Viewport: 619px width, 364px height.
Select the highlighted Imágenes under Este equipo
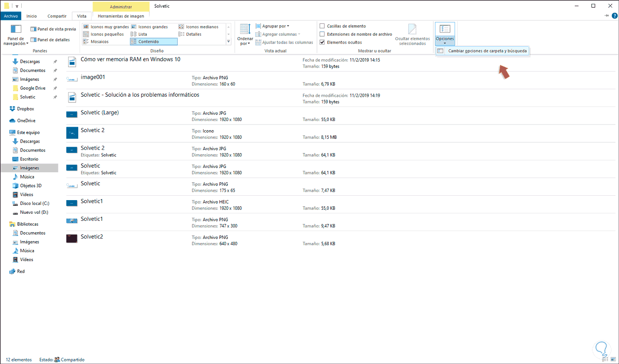point(29,168)
